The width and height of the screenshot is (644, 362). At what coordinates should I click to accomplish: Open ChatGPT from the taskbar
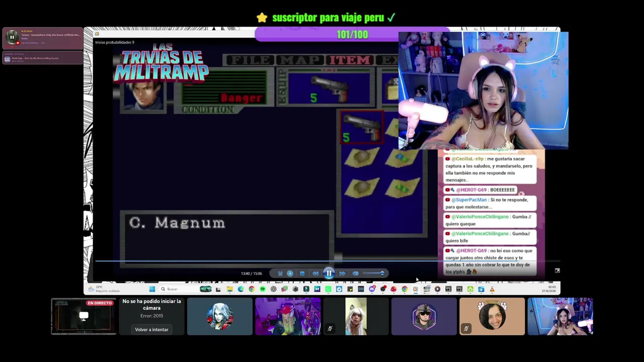coord(273,289)
